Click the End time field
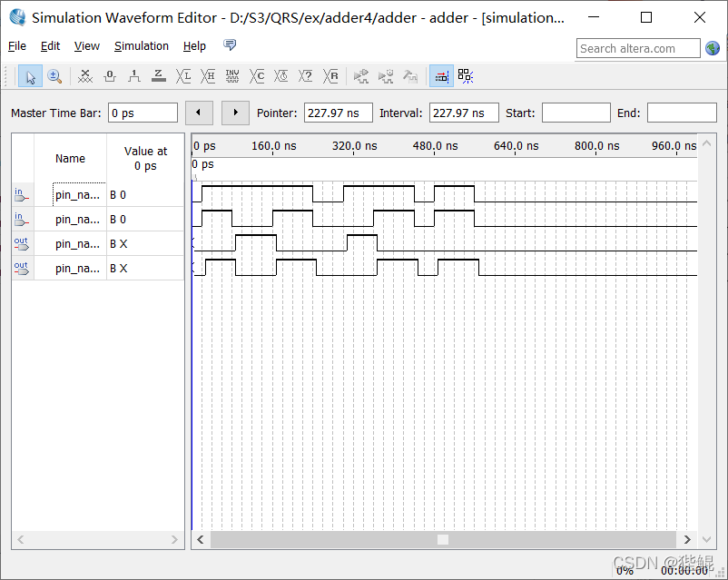The height and width of the screenshot is (580, 728). tap(682, 113)
